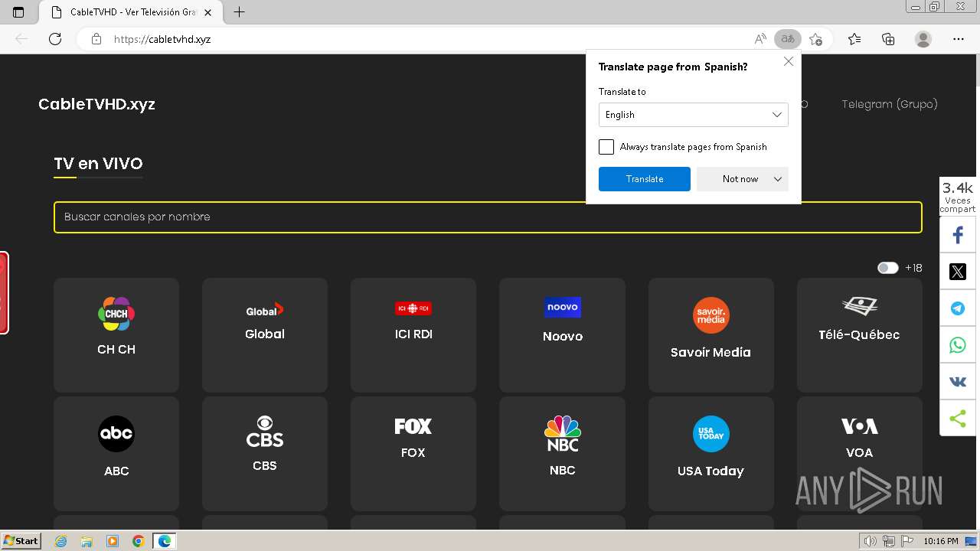Screen dimensions: 980x551
Task: Click the Edge taskbar icon
Action: click(165, 541)
